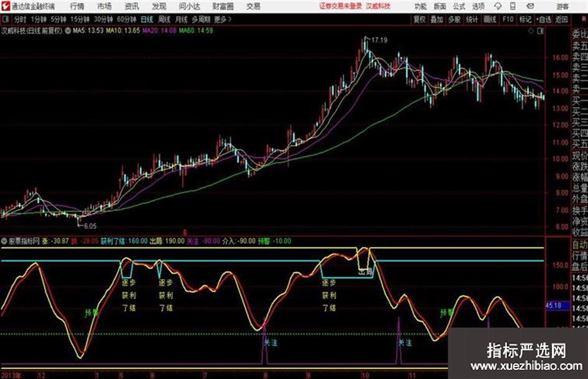Switch to the 30分钟 period tab
Image resolution: width=588 pixels, height=379 pixels.
(x=103, y=19)
